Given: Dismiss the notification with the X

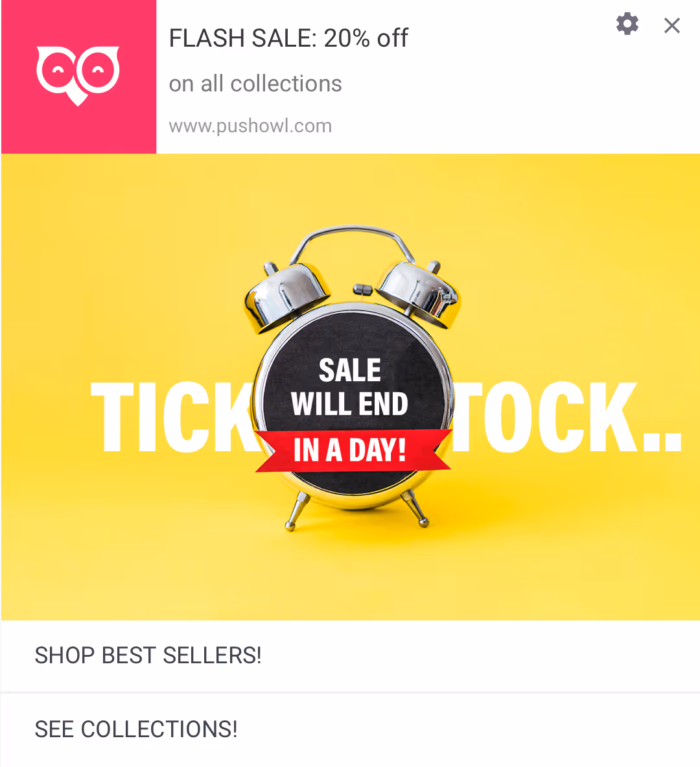Looking at the screenshot, I should [672, 25].
